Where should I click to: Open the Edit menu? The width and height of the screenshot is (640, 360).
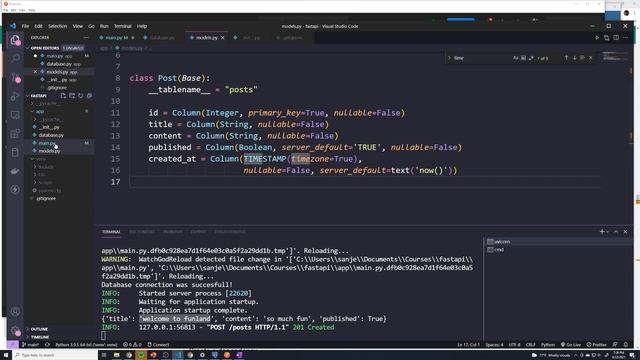pyautogui.click(x=38, y=26)
